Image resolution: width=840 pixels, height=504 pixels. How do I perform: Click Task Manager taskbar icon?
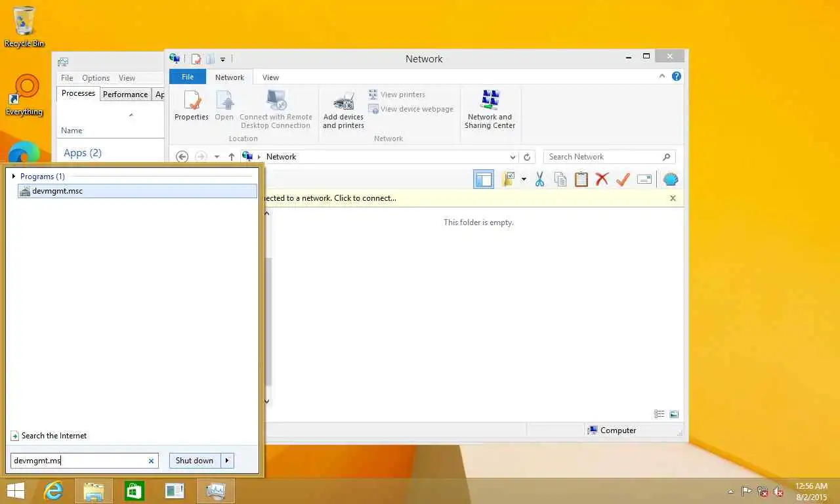(x=215, y=491)
